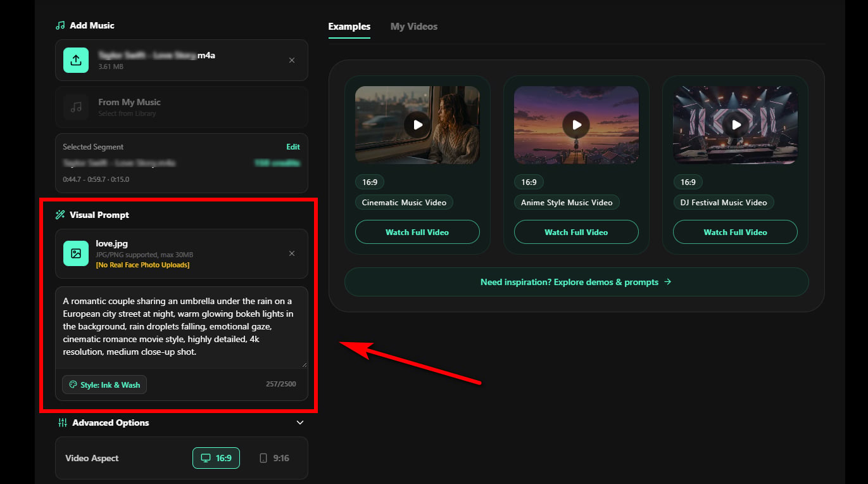The image size is (868, 484).
Task: Click the 16:9 badge under DJ Festival video
Action: point(688,182)
